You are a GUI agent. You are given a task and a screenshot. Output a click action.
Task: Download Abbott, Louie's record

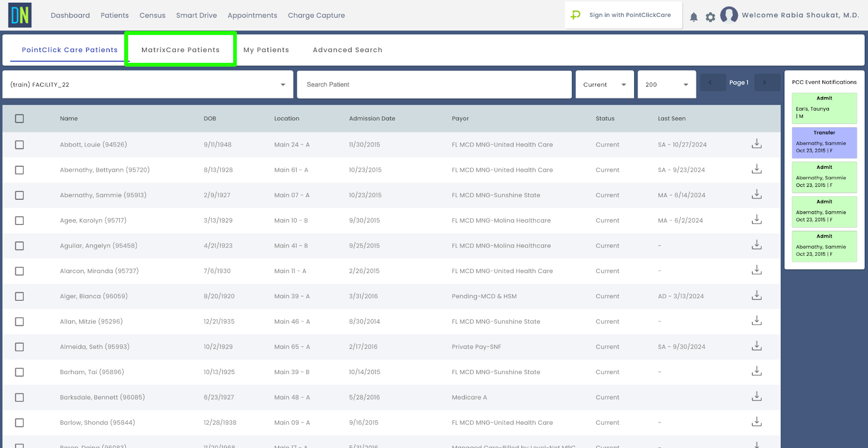[756, 144]
